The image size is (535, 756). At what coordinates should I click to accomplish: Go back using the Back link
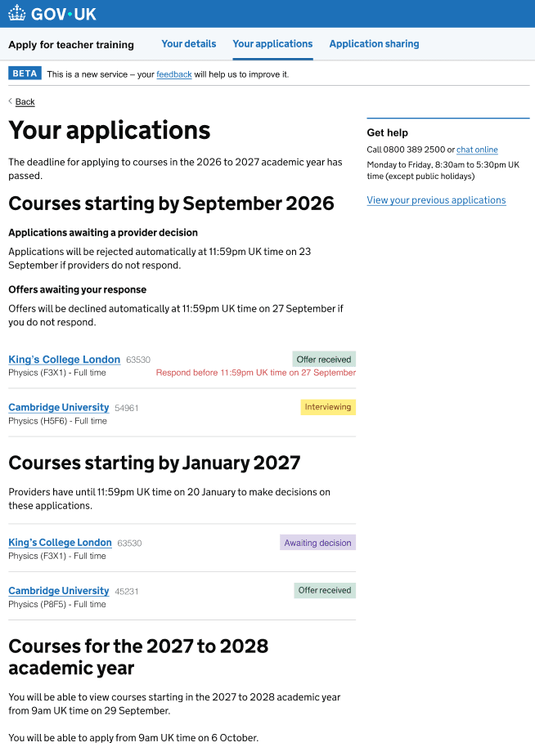[x=25, y=101]
